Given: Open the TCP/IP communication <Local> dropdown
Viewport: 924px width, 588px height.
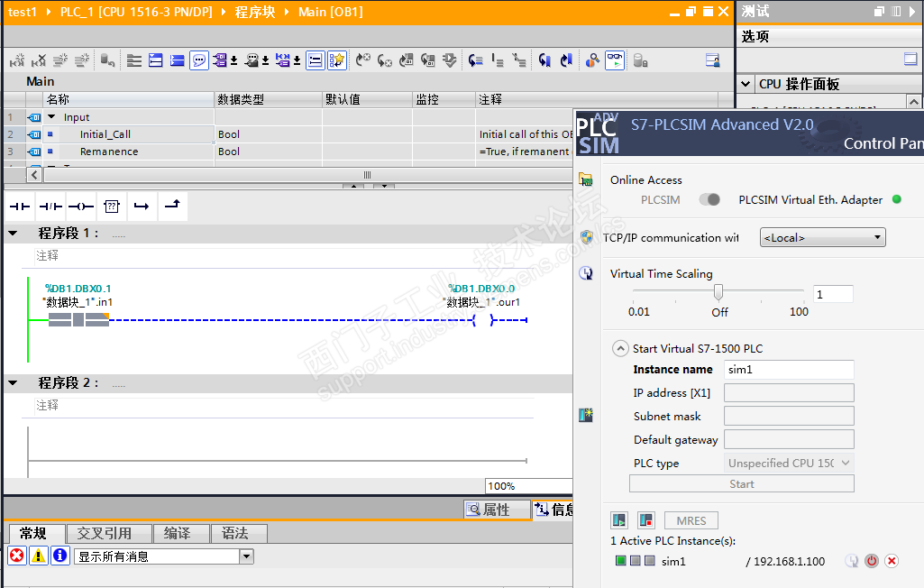Looking at the screenshot, I should click(823, 237).
